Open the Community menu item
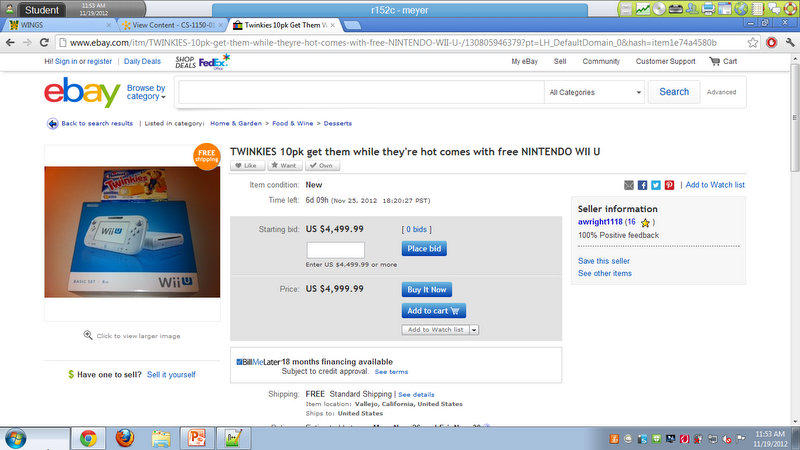800x450 pixels. point(601,61)
